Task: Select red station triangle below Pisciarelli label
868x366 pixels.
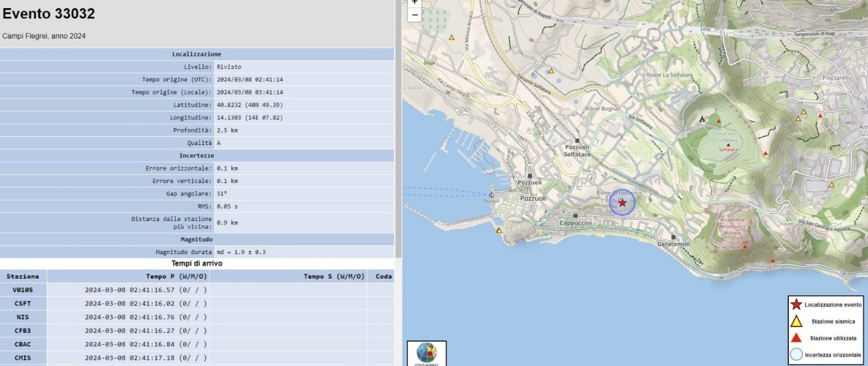Action: pyautogui.click(x=820, y=116)
